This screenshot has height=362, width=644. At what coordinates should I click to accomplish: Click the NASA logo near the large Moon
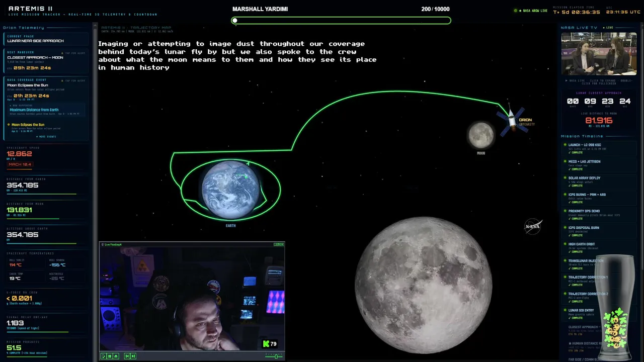[x=532, y=226]
